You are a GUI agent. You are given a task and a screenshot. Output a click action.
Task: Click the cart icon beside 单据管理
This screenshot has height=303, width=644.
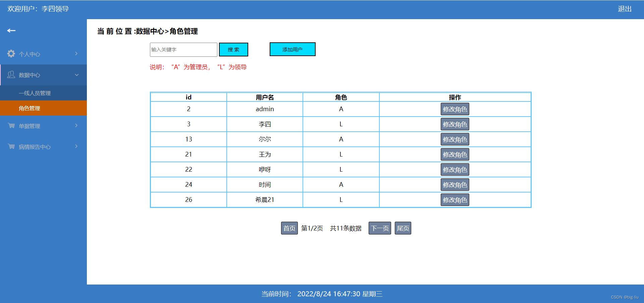click(x=11, y=126)
